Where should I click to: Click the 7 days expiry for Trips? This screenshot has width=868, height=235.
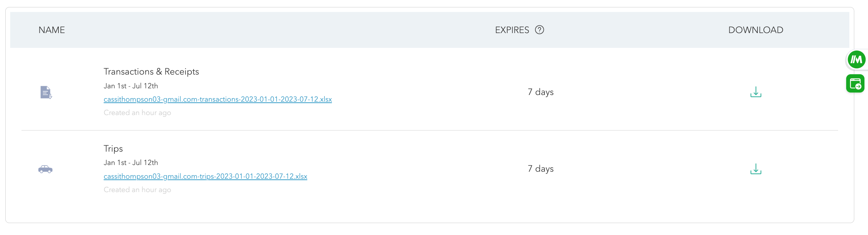coord(540,169)
